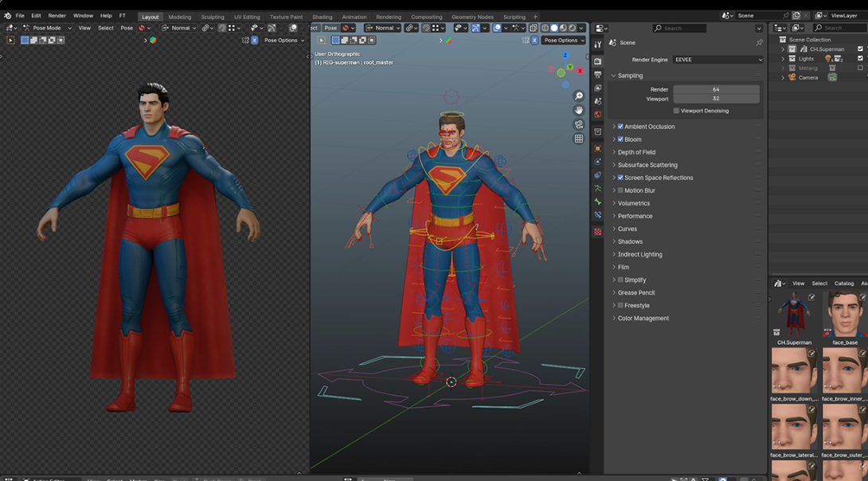
Task: Open the Pose Mode dropdown in left viewport
Action: pyautogui.click(x=47, y=28)
